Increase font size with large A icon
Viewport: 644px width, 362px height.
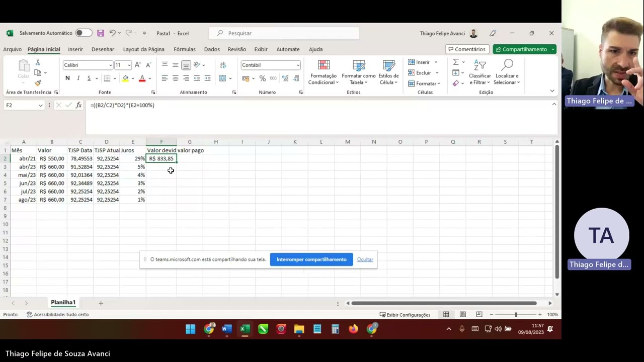[138, 65]
